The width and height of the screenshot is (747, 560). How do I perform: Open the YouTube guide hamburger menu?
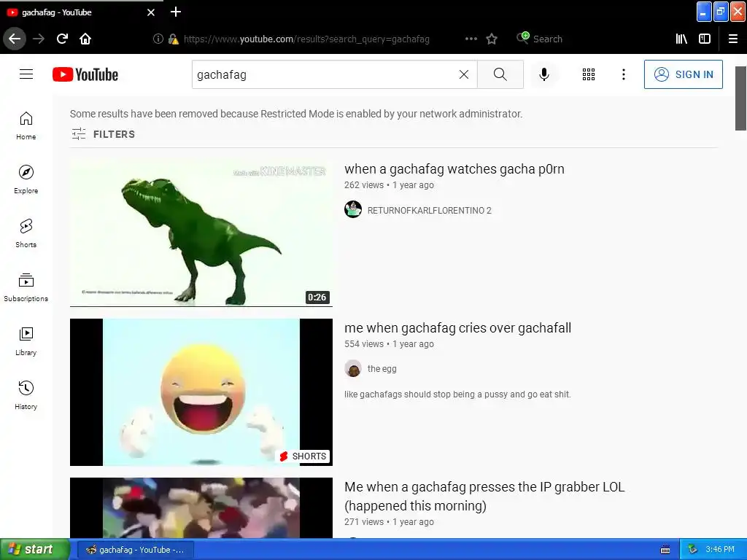click(26, 74)
